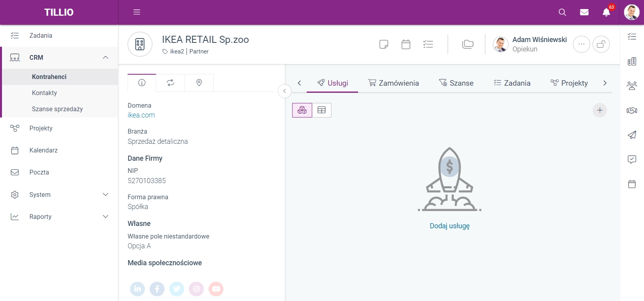Select the location pin tab icon
Image resolution: width=644 pixels, height=301 pixels.
[x=199, y=83]
